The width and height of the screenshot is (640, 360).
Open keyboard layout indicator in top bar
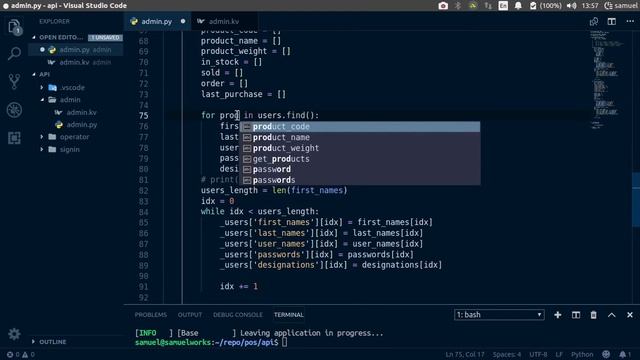[x=503, y=6]
